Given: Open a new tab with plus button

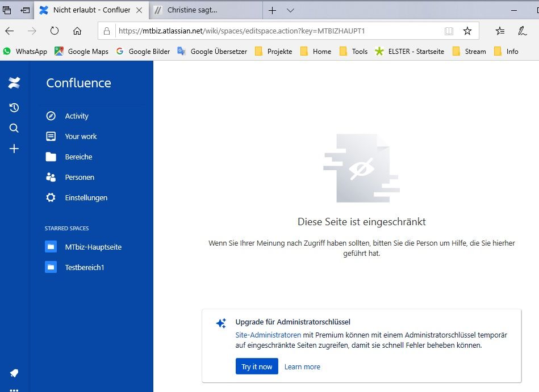Looking at the screenshot, I should (272, 10).
